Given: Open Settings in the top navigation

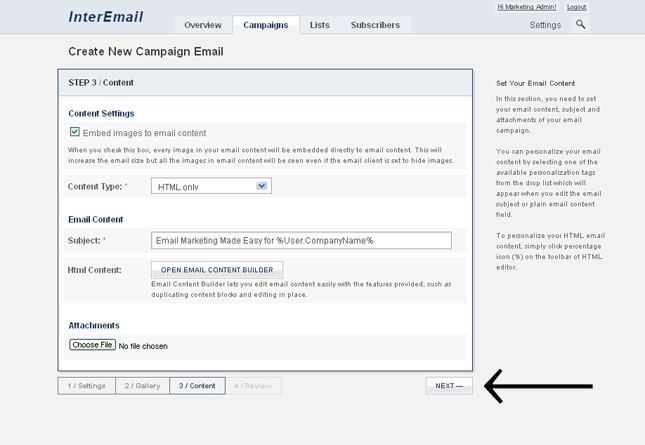Looking at the screenshot, I should click(x=545, y=25).
